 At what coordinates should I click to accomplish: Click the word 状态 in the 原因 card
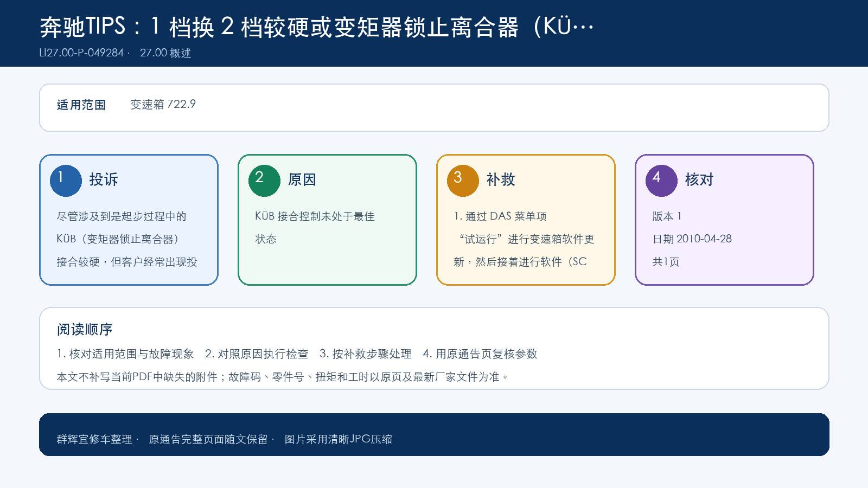point(266,239)
